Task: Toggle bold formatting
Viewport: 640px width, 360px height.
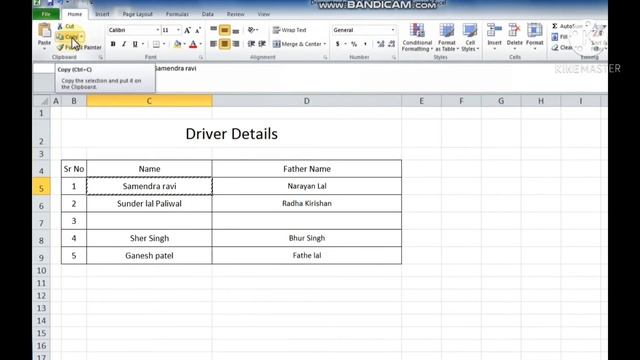Action: click(x=113, y=44)
